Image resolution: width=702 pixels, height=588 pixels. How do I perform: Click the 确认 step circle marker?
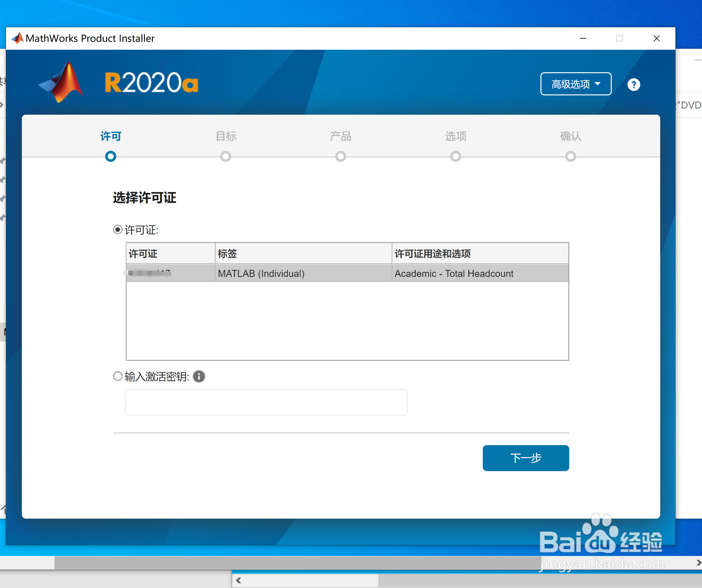pos(571,156)
